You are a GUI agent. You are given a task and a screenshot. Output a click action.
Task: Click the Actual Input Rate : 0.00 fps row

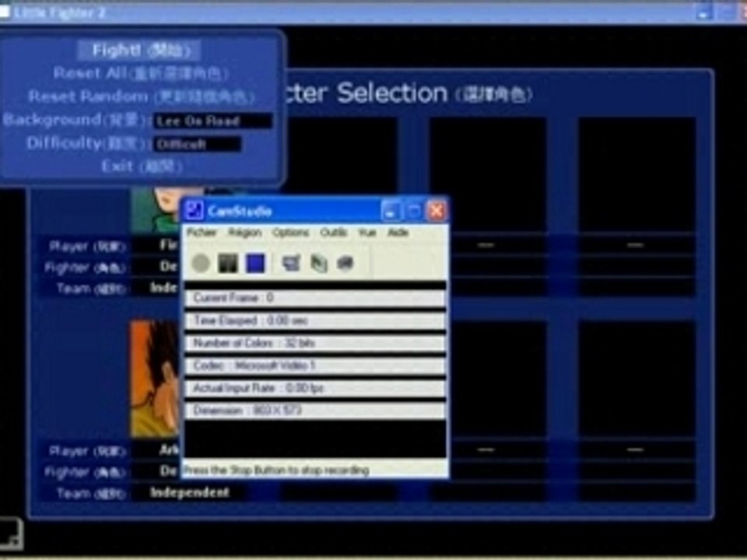[x=315, y=388]
